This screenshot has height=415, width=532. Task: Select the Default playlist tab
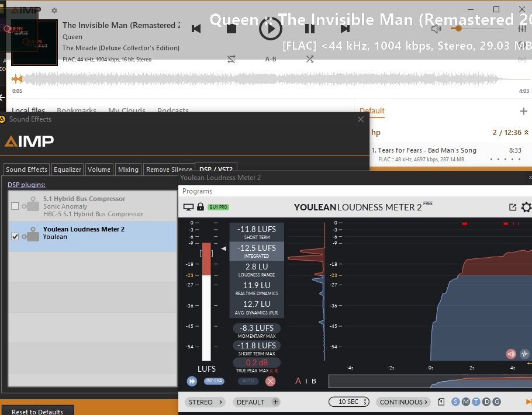tap(372, 111)
